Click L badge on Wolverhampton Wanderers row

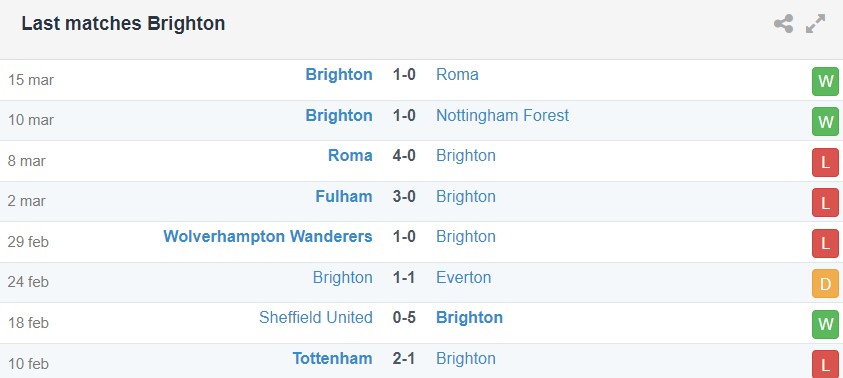click(825, 244)
